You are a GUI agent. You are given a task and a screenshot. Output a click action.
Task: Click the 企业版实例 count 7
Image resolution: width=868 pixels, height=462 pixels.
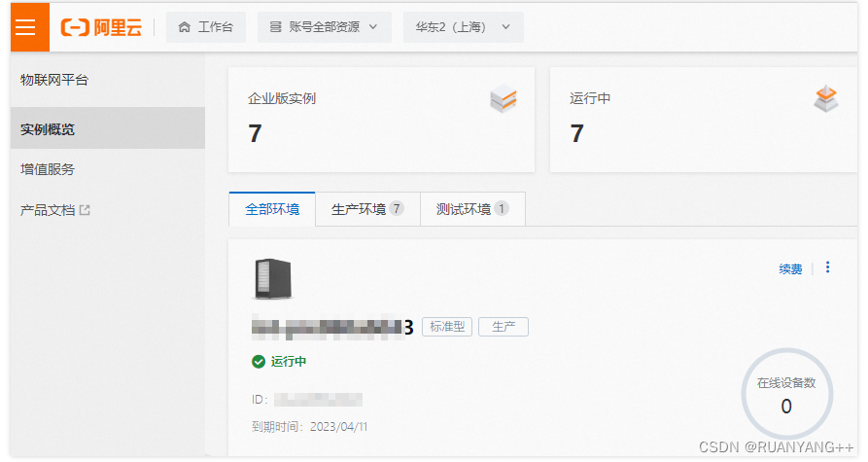click(255, 133)
